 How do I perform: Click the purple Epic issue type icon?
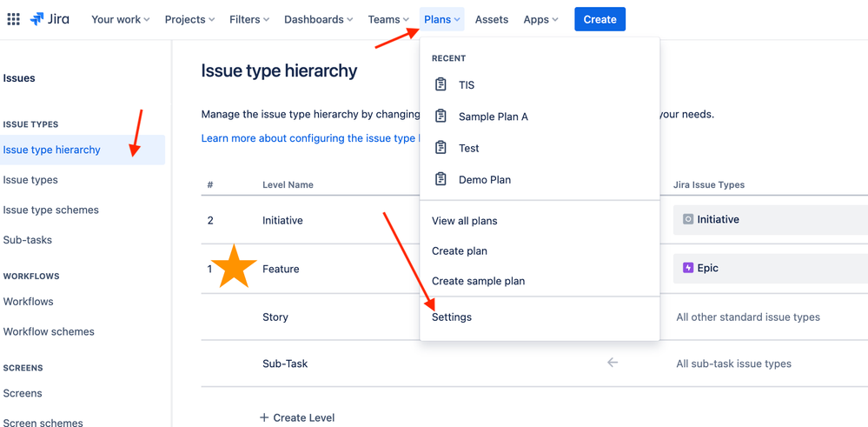pyautogui.click(x=687, y=268)
